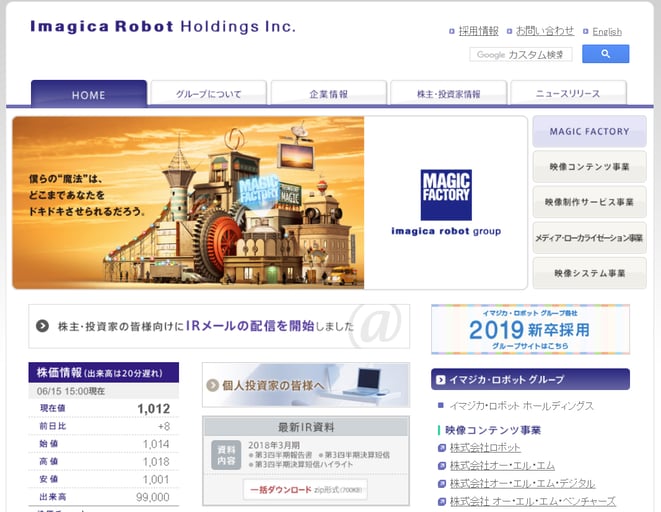Open 株式会社 オー・エル・エム・ベンチャーズ link
661x512 pixels.
click(x=532, y=501)
